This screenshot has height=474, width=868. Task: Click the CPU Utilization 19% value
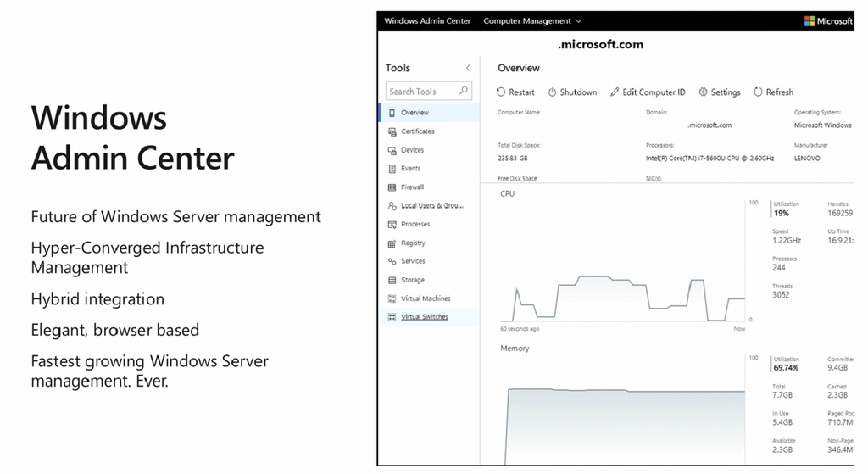pos(781,213)
